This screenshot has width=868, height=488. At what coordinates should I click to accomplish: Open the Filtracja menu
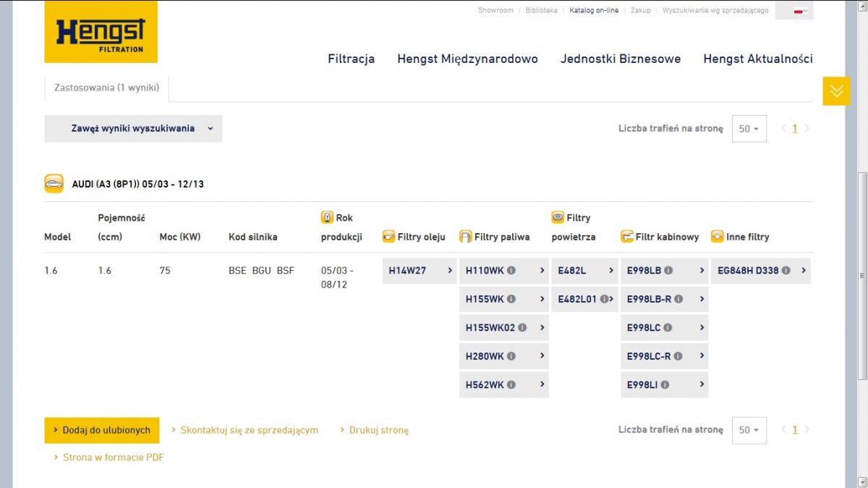[x=351, y=59]
